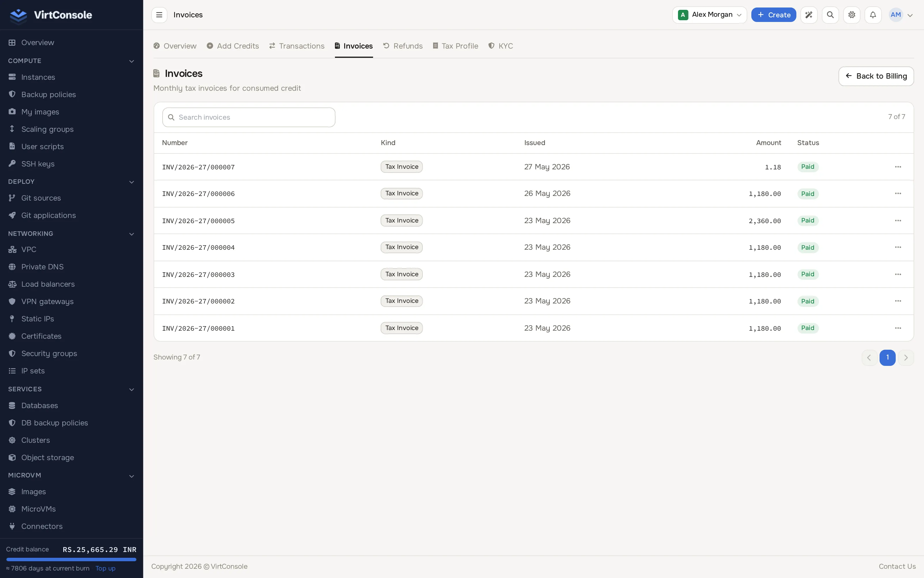Image resolution: width=924 pixels, height=578 pixels.
Task: Collapse the COMPUTE section
Action: pyautogui.click(x=132, y=61)
